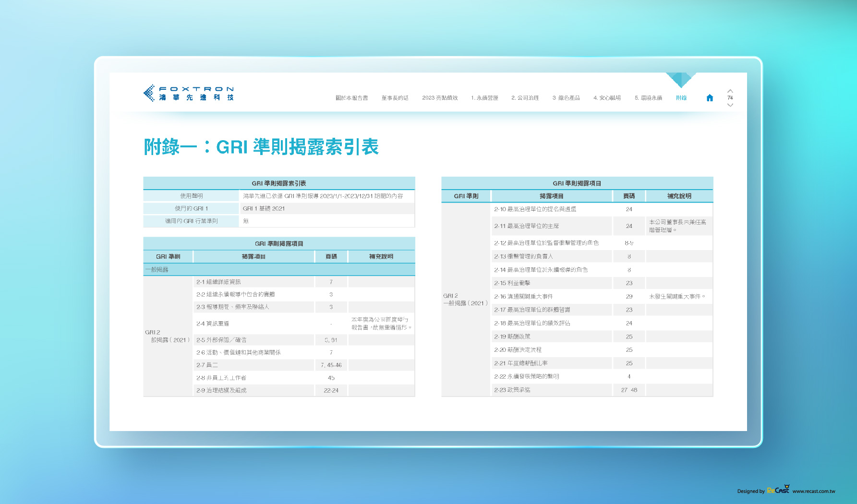Select the 2-2 組織永續報導中包含的實體 row
This screenshot has height=504, width=857.
click(303, 294)
